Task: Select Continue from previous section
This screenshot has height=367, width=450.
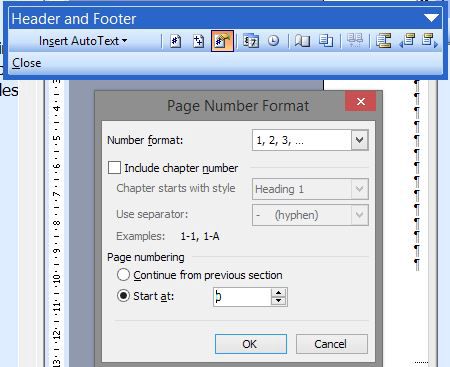Action: pos(123,275)
